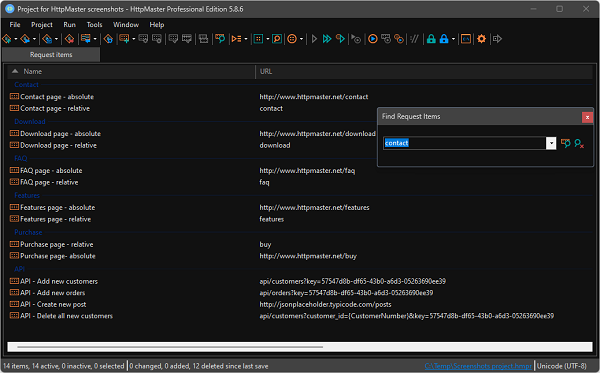600x373 pixels.
Task: Open the open project icon's dropdown arrow
Action: pos(34,39)
